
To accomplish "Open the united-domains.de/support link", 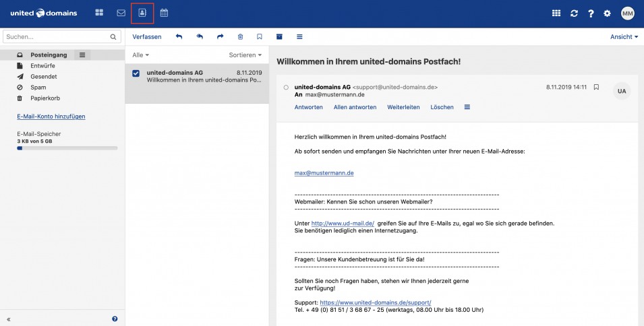I will (x=376, y=302).
